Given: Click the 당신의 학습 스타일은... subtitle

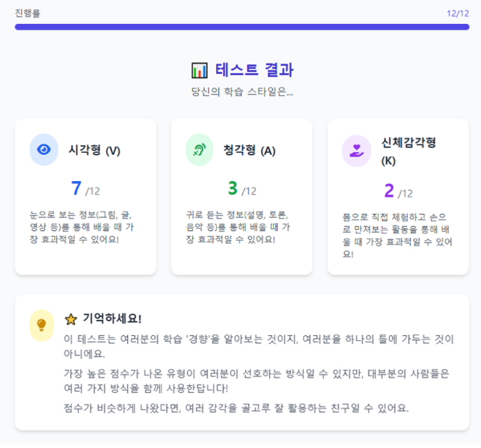Looking at the screenshot, I should [242, 93].
